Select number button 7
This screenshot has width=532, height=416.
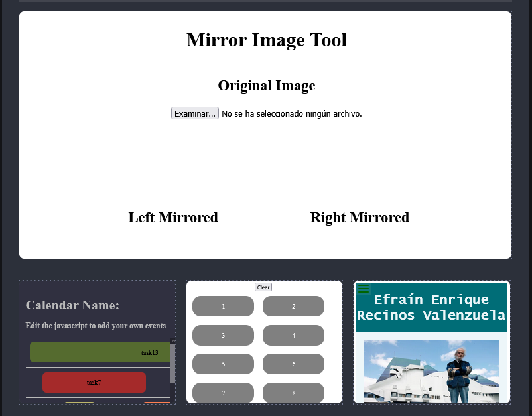tap(223, 393)
